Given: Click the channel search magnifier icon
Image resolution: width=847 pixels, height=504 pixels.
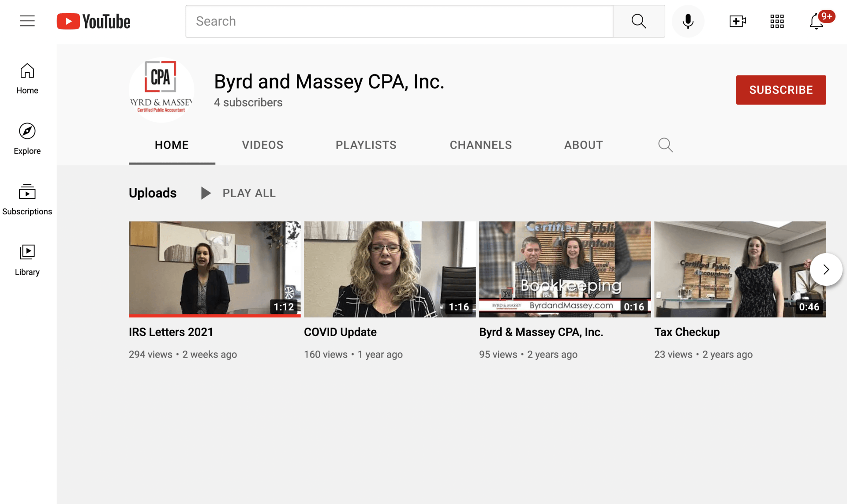Looking at the screenshot, I should [x=665, y=145].
